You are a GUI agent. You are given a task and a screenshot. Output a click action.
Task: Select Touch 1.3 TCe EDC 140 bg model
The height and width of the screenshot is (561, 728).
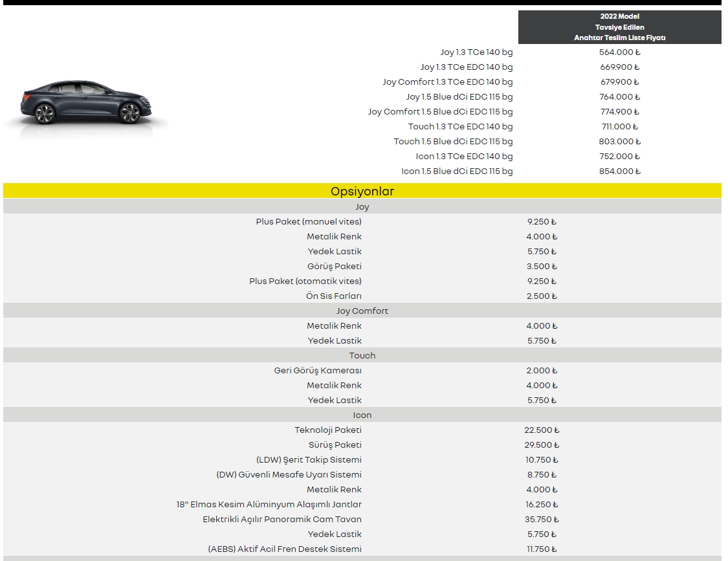[460, 127]
